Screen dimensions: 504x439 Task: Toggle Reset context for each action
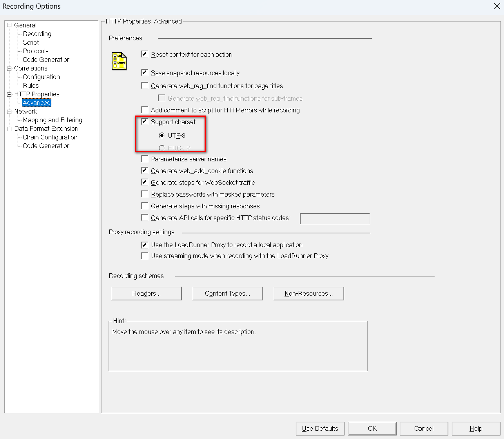[145, 54]
